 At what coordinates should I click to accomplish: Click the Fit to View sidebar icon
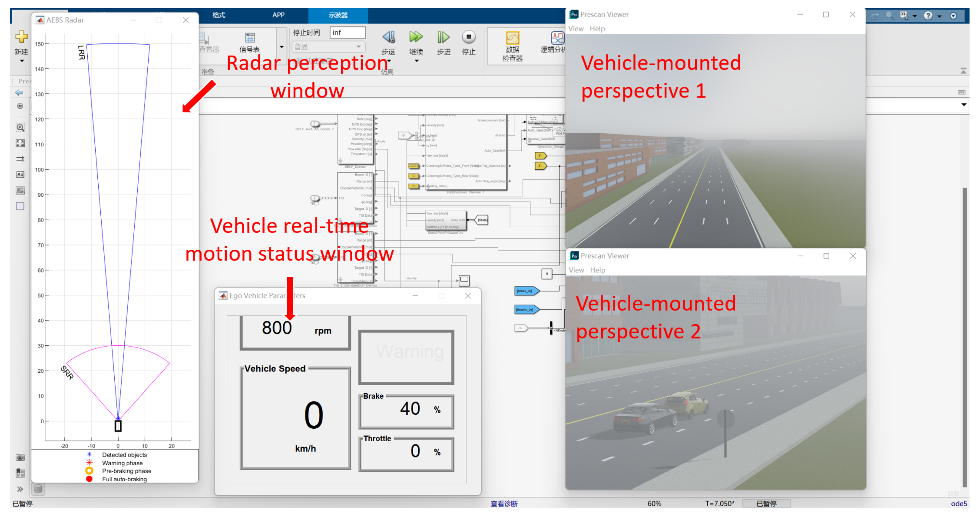[20, 143]
